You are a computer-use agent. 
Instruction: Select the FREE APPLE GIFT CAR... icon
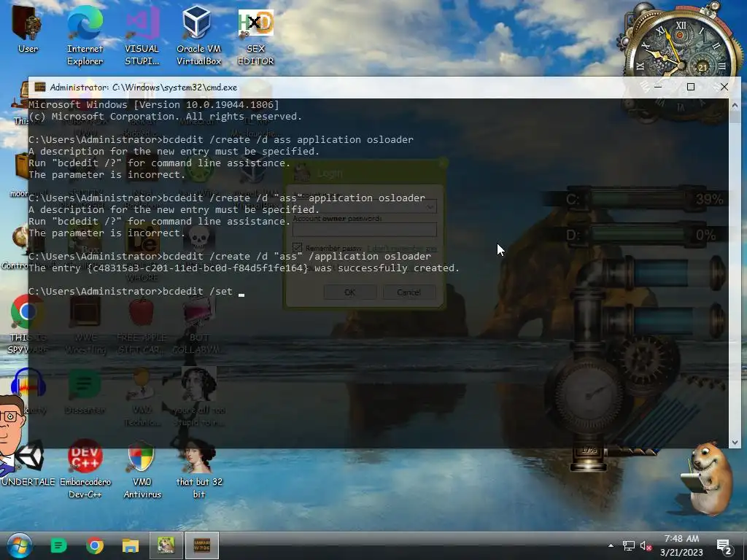point(142,324)
